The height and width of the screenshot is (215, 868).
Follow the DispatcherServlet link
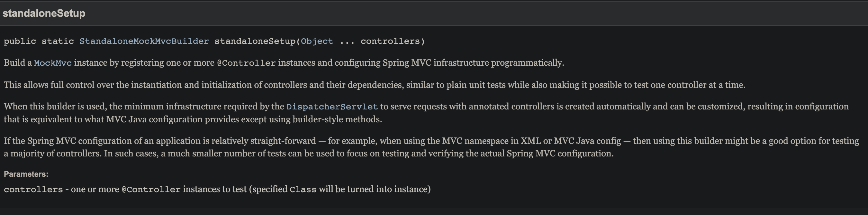click(x=332, y=107)
